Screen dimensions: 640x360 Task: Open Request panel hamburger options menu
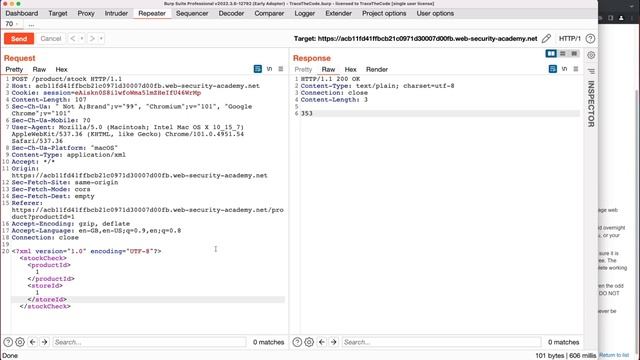(x=281, y=69)
